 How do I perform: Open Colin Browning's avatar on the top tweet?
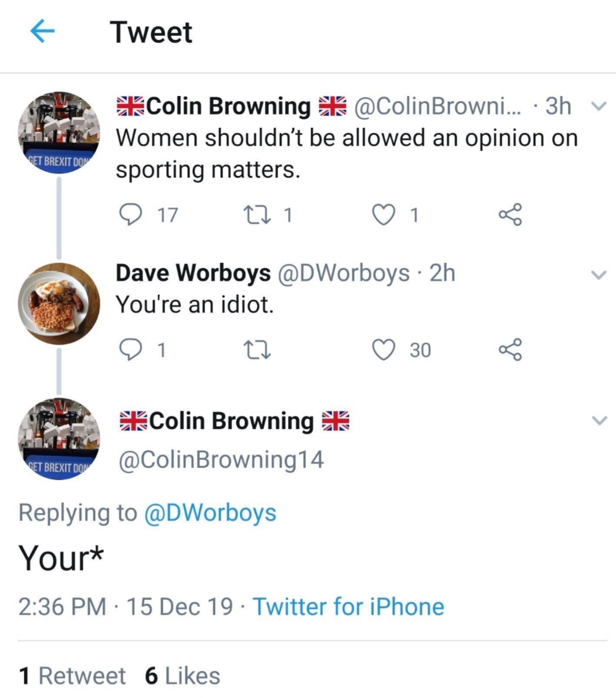[x=59, y=133]
